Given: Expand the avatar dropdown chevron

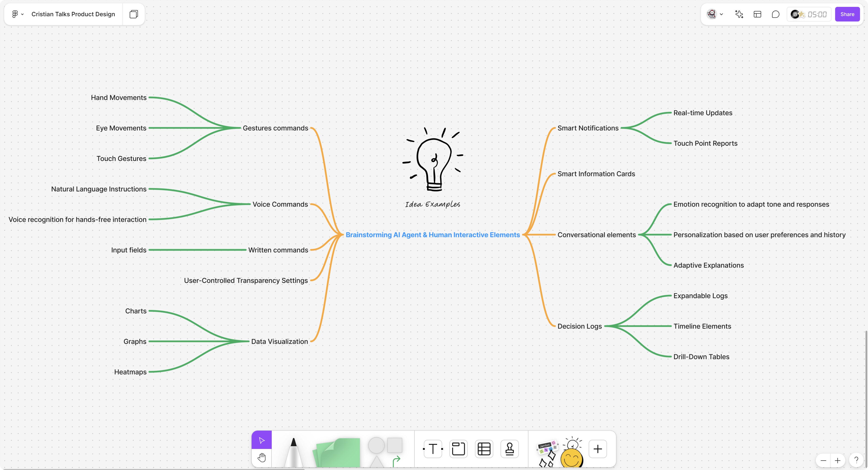Looking at the screenshot, I should point(721,14).
